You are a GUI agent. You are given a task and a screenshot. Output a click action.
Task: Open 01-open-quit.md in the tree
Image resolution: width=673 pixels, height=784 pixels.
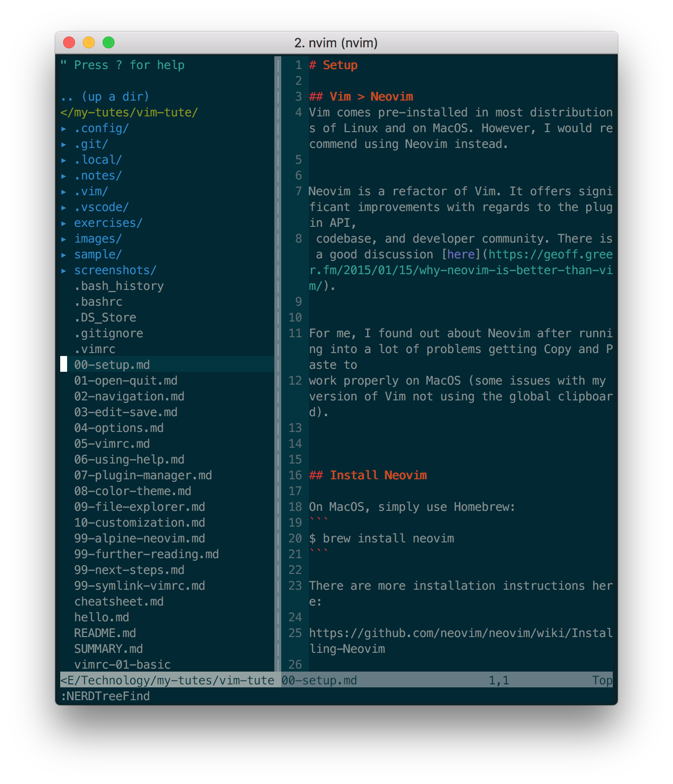[126, 381]
